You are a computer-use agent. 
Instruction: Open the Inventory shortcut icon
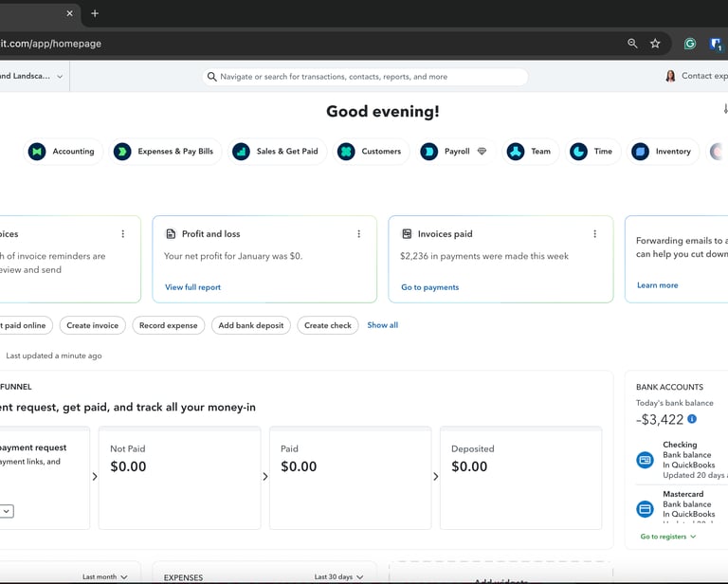click(x=640, y=152)
